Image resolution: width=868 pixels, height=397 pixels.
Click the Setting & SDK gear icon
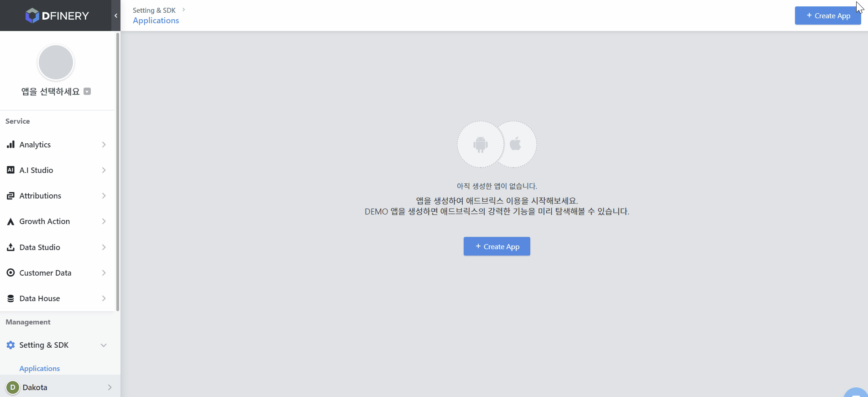10,345
